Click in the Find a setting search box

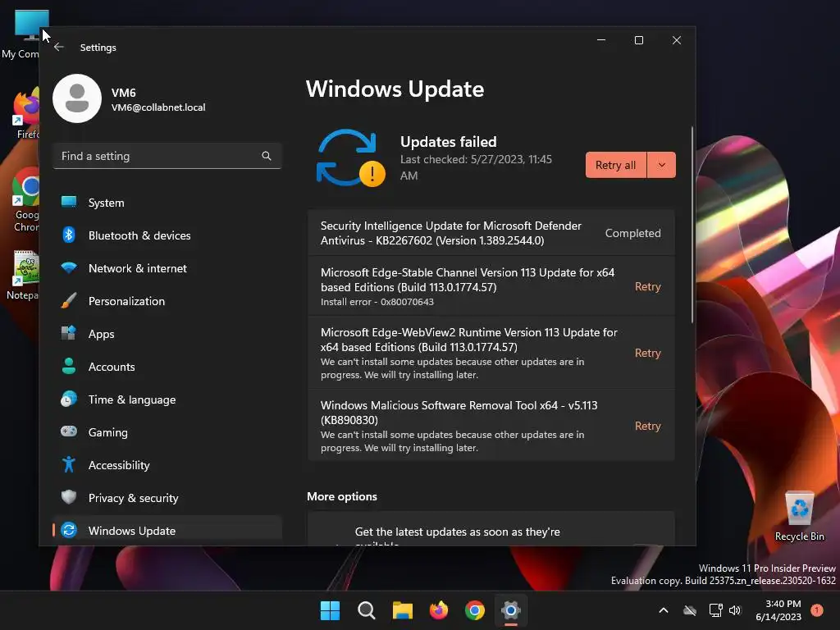coord(167,156)
